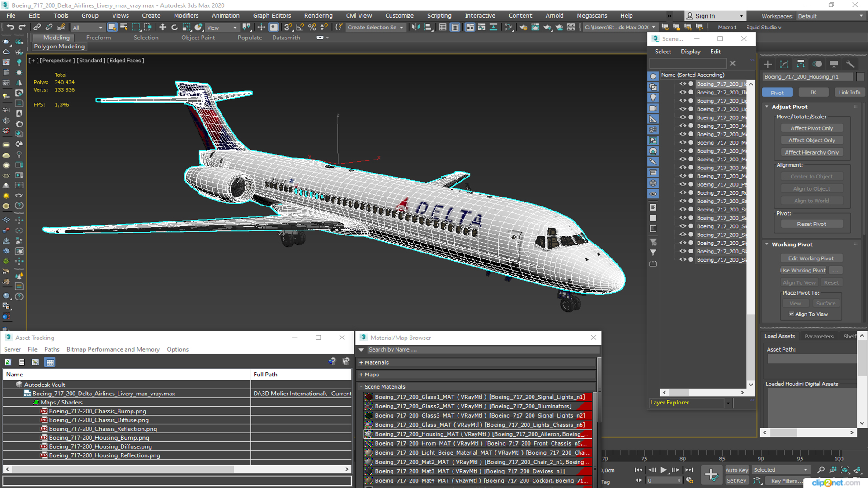Toggle visibility eye of Boeing_717_200_Ill row

[x=683, y=92]
